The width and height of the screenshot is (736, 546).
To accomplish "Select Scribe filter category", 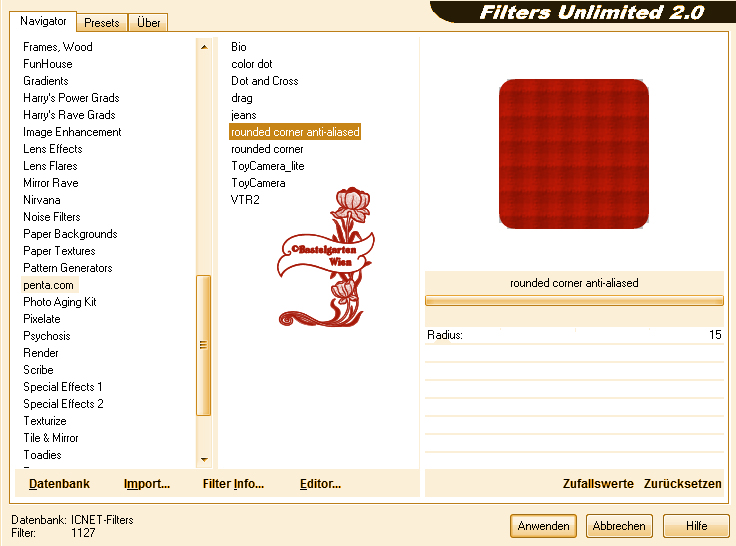I will pos(38,370).
